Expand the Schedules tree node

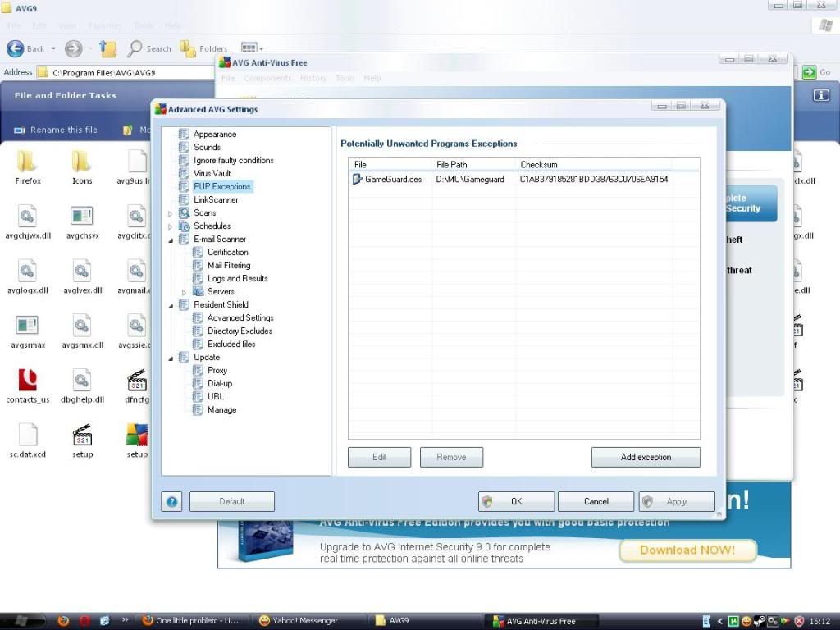tap(171, 226)
